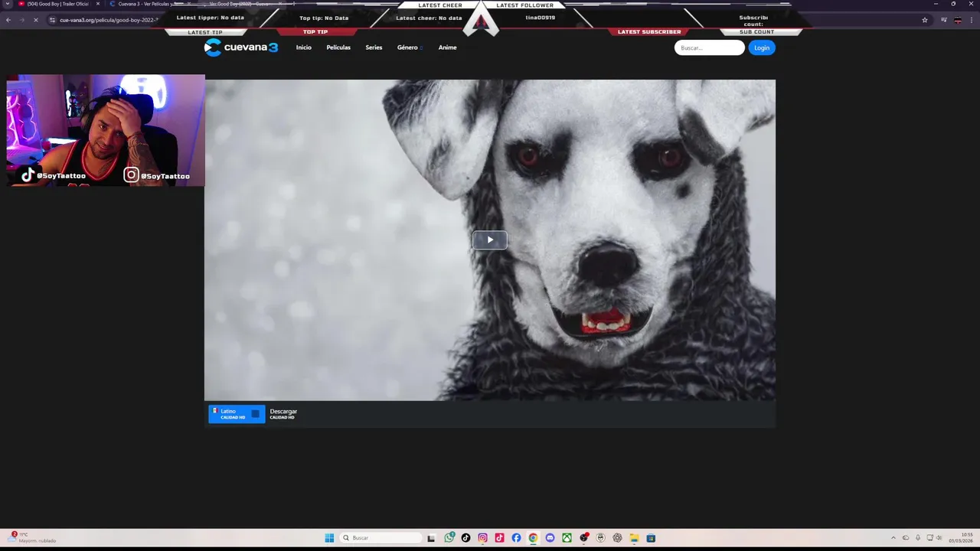Open Facebook from taskbar
The height and width of the screenshot is (551, 980).
click(x=516, y=538)
